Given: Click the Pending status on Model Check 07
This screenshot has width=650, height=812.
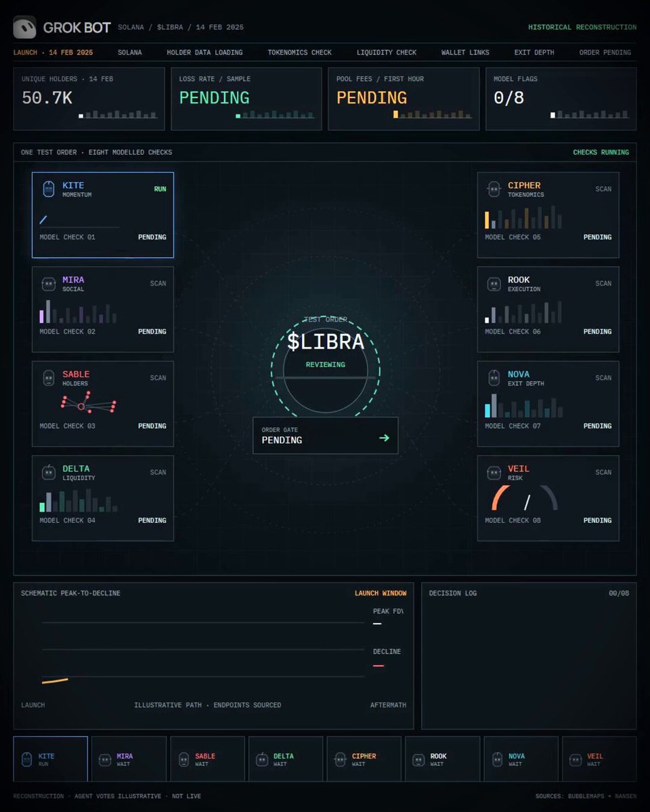Looking at the screenshot, I should (597, 426).
